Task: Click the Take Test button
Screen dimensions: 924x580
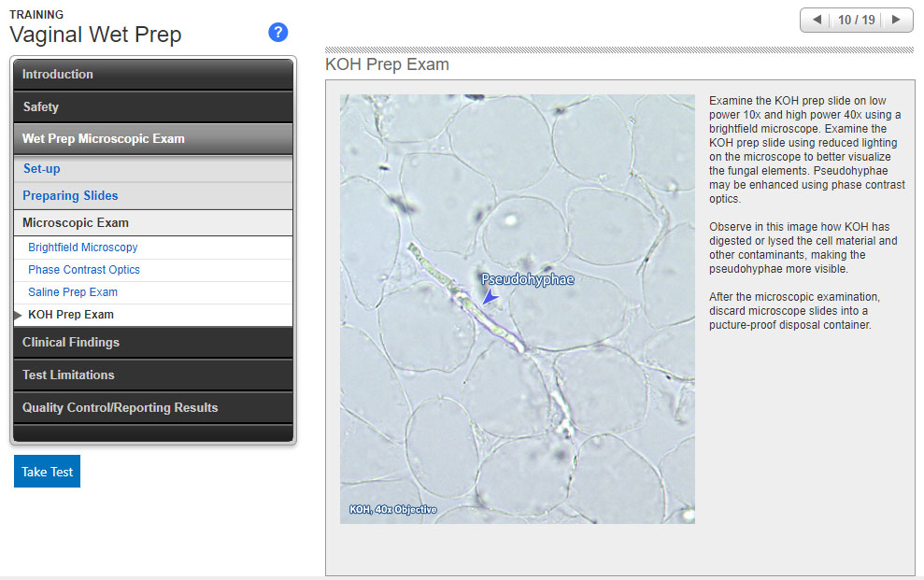Action: (47, 472)
